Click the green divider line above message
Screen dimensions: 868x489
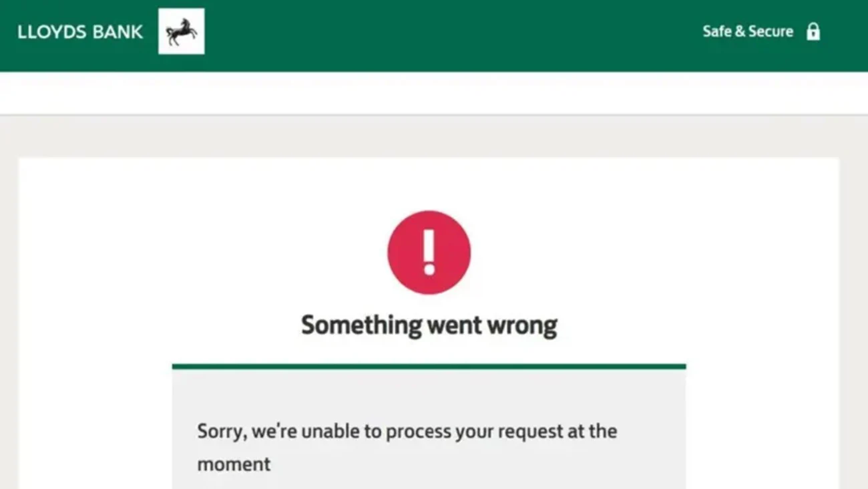point(429,366)
